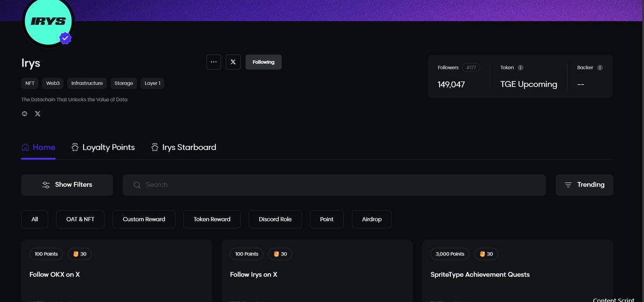Open the Trending sort dropdown
This screenshot has width=644, height=302.
pos(584,185)
